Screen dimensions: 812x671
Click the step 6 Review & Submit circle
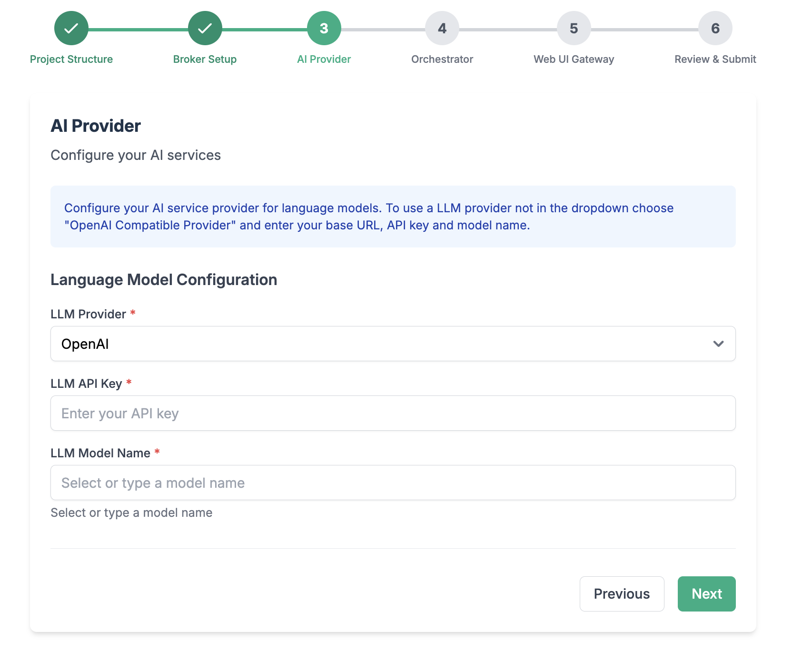715,29
